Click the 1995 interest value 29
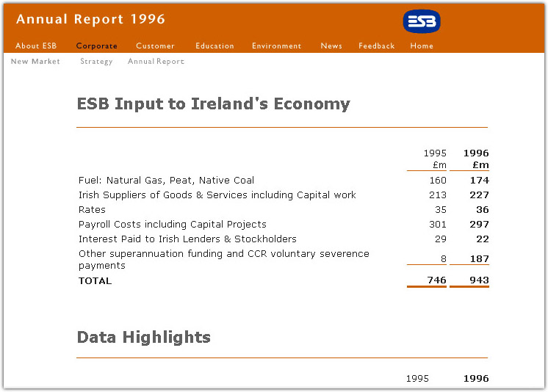 (441, 239)
